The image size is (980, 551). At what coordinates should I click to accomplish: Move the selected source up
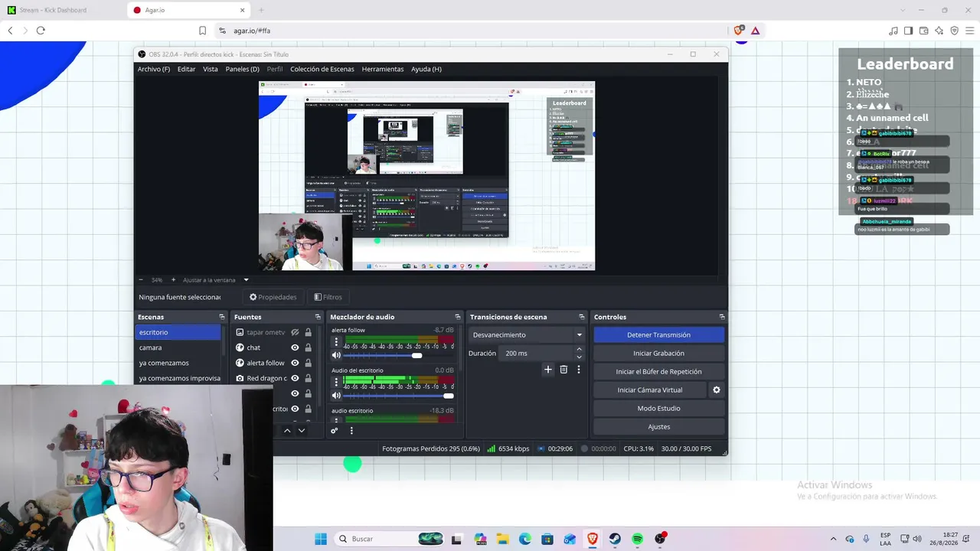287,431
